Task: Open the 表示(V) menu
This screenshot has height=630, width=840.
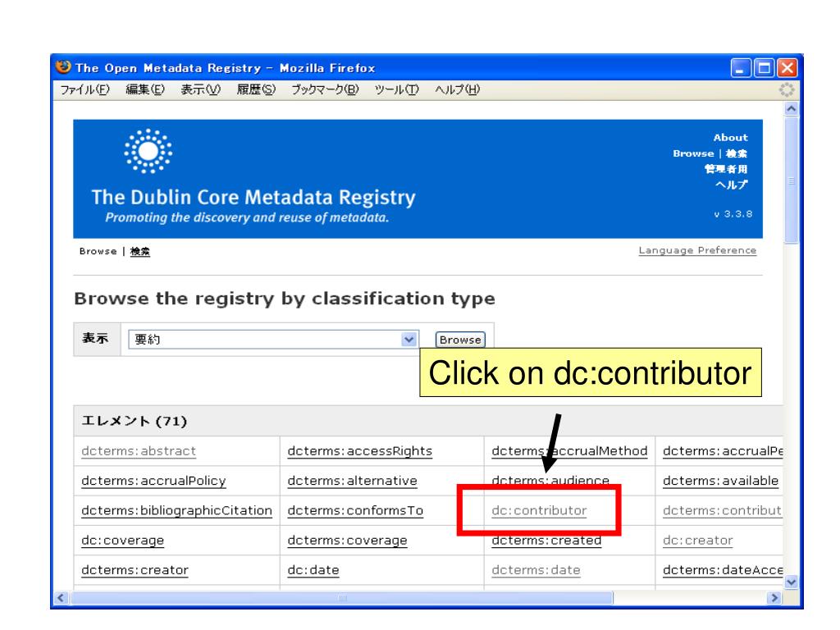Action: [x=200, y=89]
